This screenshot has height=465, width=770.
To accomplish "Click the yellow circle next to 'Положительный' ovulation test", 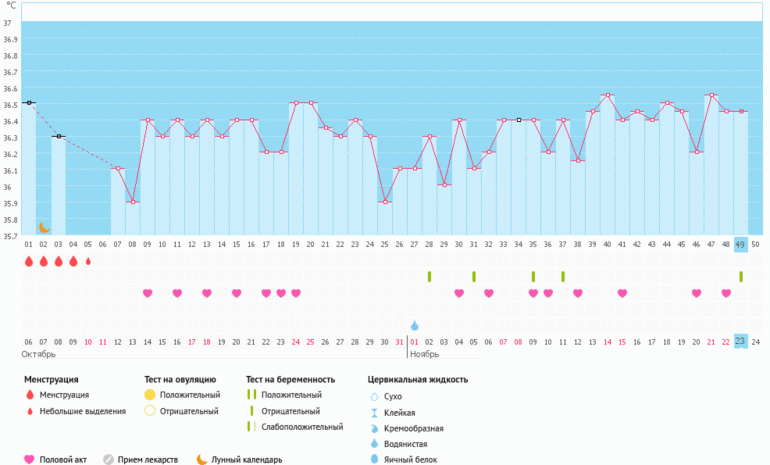I will (x=150, y=395).
